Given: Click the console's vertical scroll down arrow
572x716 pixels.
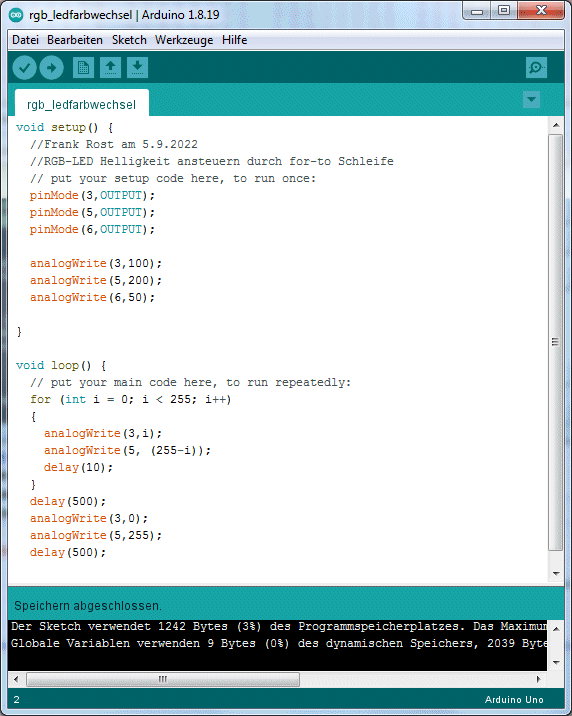Looking at the screenshot, I should (556, 662).
